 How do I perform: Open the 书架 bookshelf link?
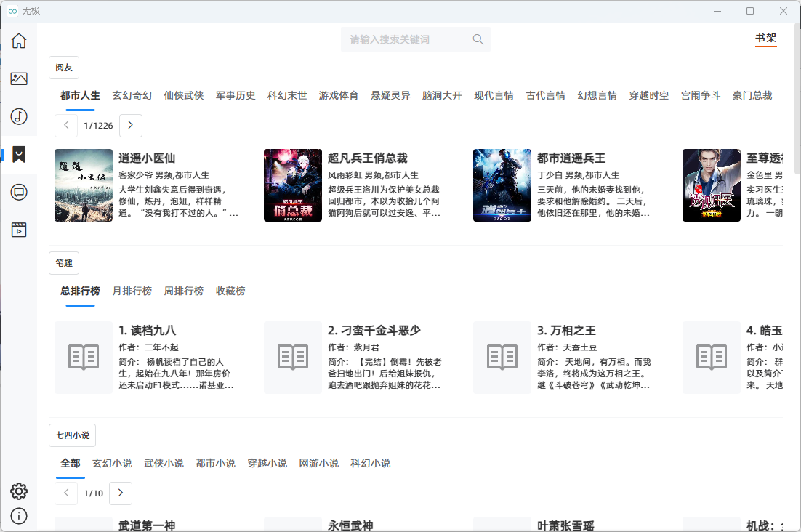765,38
